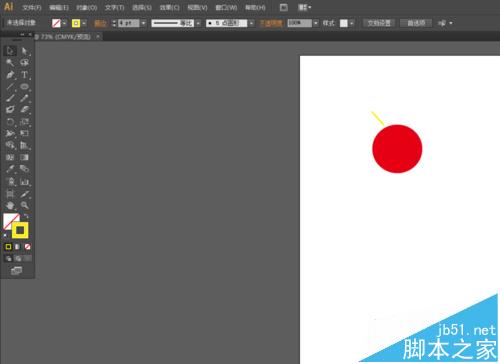Image resolution: width=500 pixels, height=364 pixels.
Task: Open the 编辑(E) menu
Action: click(59, 7)
